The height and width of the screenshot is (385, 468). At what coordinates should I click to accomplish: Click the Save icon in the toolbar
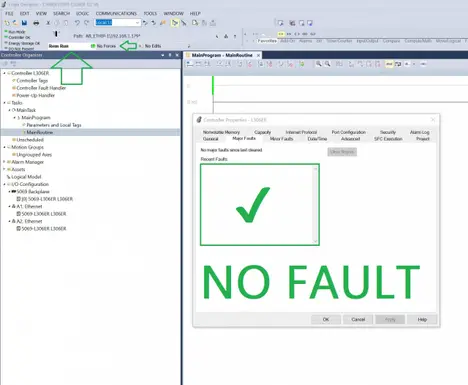click(24, 23)
